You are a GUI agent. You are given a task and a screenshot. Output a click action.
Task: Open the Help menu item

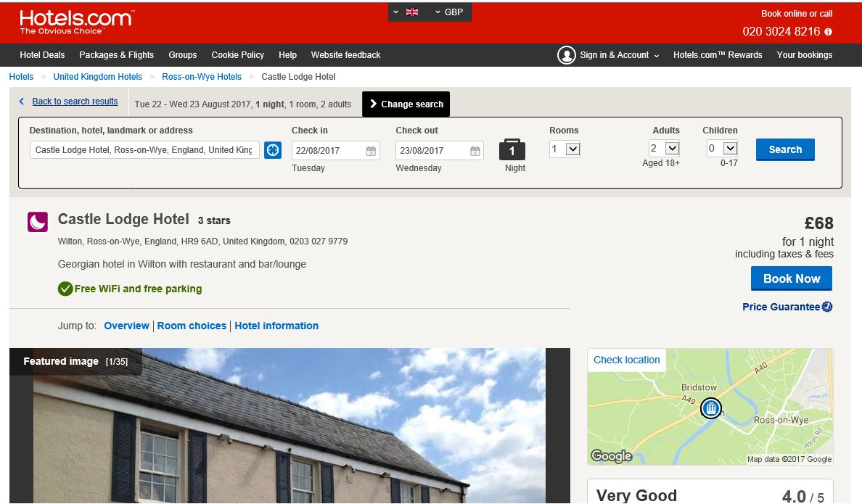[x=287, y=55]
